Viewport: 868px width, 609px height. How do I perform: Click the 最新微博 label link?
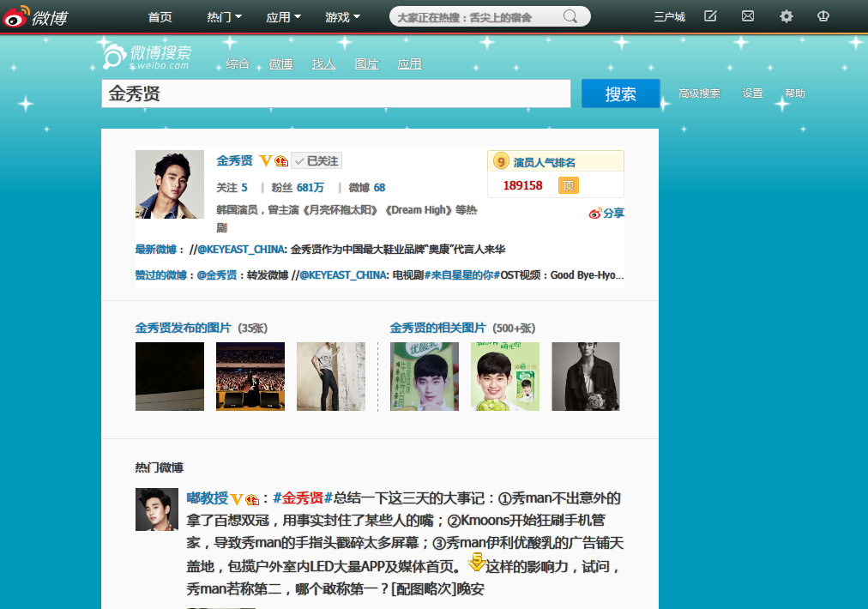[155, 249]
